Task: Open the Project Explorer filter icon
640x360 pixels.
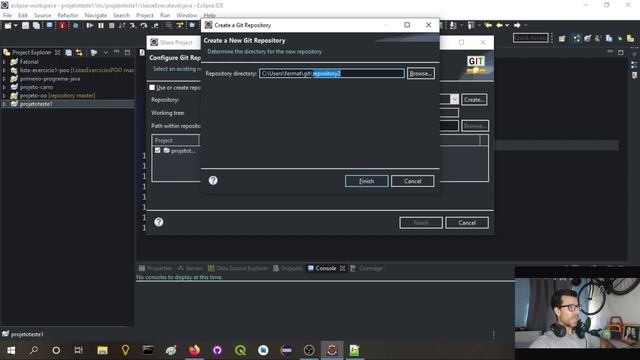Action: 94,53
